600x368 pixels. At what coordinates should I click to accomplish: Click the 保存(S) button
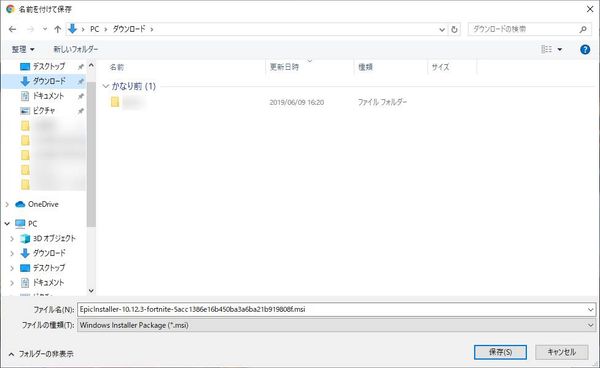pyautogui.click(x=500, y=352)
